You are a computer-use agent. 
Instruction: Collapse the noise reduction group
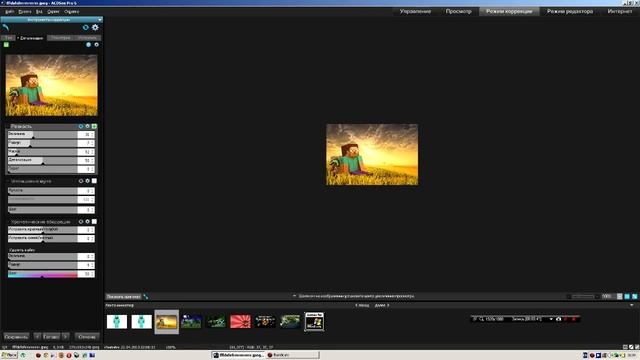point(8,181)
